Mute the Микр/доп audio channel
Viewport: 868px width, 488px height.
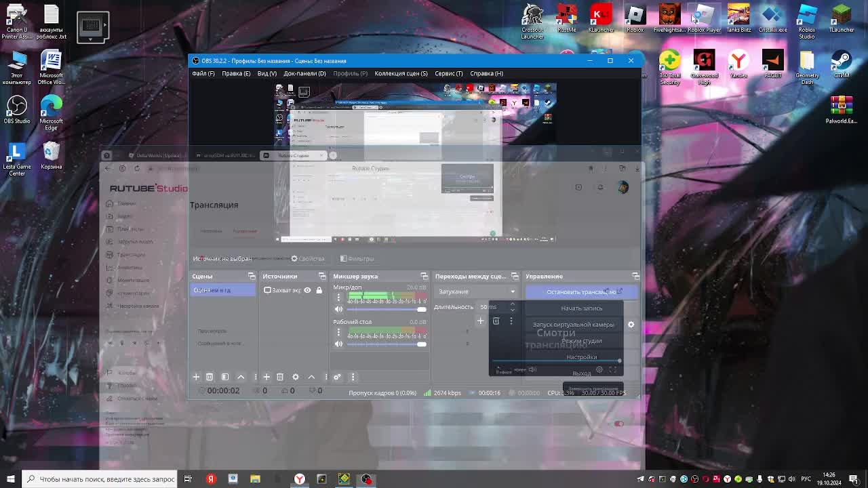click(x=339, y=309)
